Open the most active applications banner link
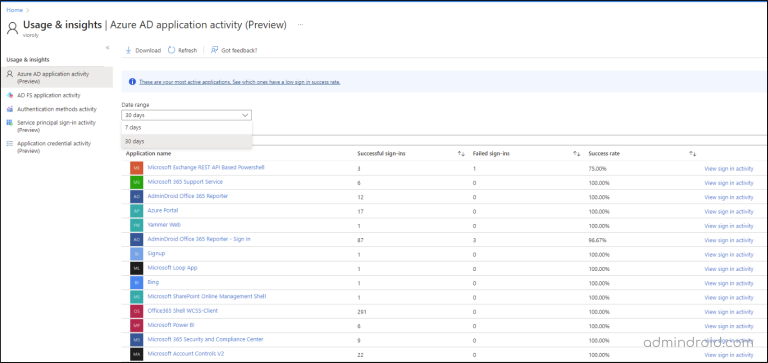This screenshot has width=768, height=363. point(240,82)
